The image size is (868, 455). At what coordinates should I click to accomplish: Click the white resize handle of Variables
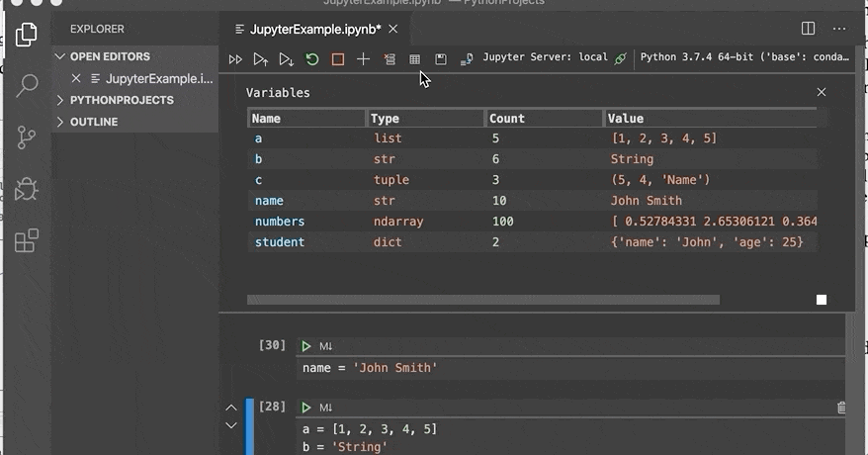(822, 300)
